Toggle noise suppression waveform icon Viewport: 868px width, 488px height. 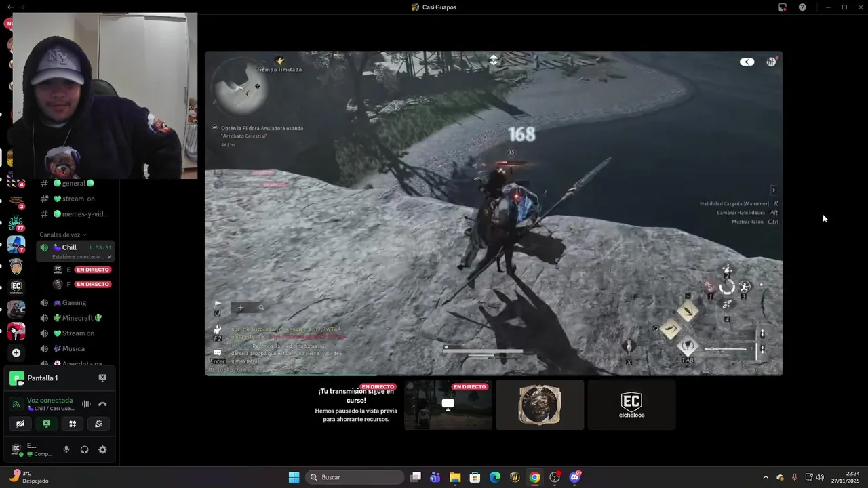point(86,404)
